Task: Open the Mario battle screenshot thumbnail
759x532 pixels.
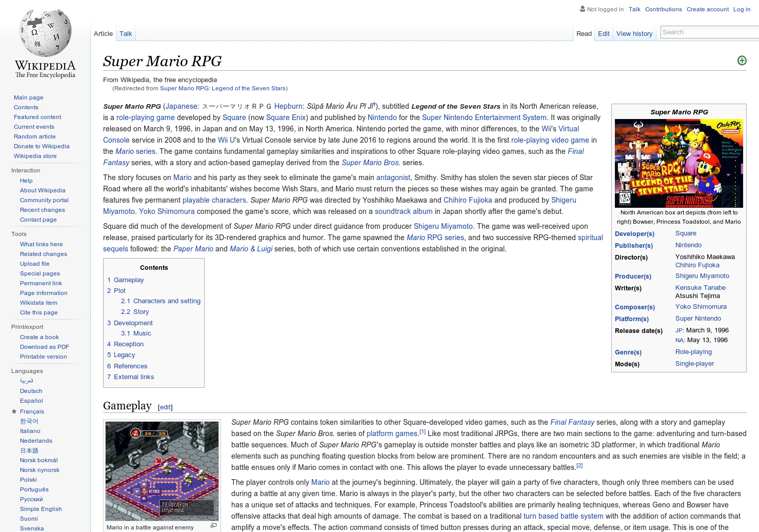Action: click(x=162, y=471)
